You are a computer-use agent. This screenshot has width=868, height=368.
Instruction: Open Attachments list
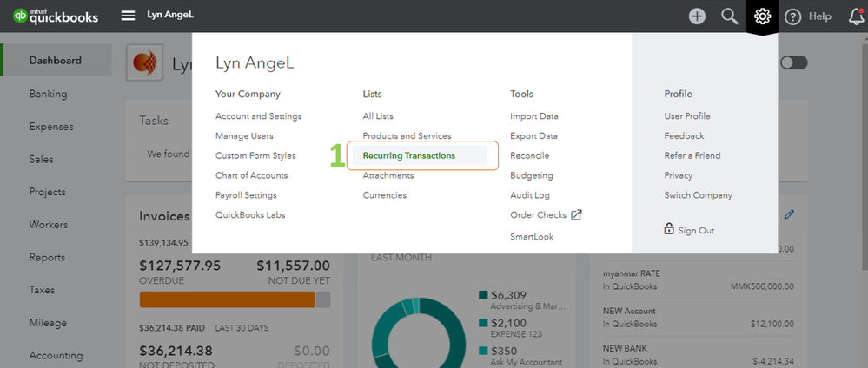click(x=388, y=175)
